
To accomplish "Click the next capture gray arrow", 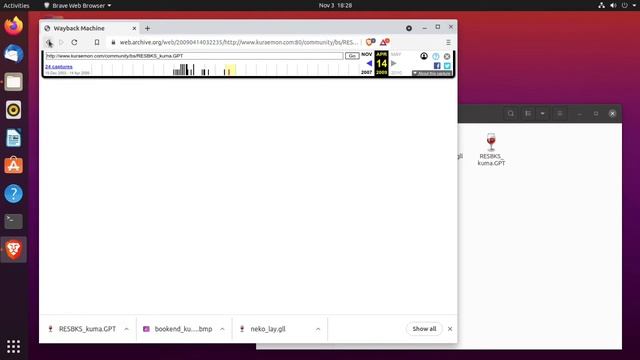I will coord(393,63).
